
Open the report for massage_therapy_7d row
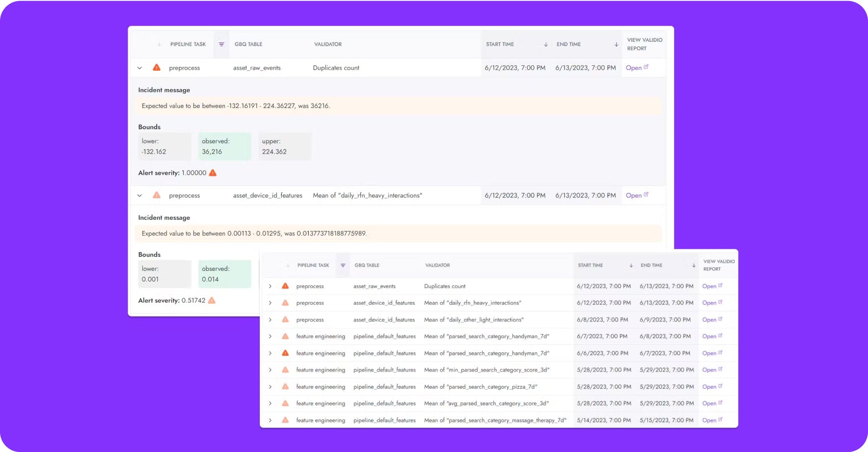tap(712, 420)
